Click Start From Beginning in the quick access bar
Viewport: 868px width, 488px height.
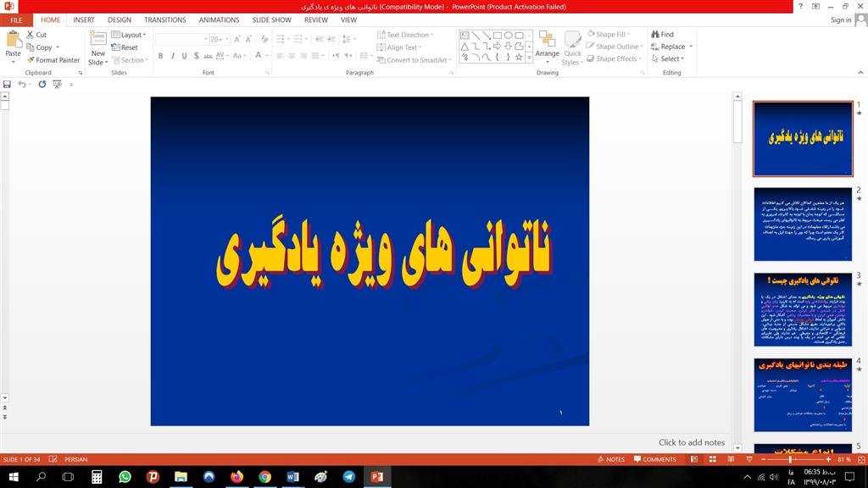(57, 85)
